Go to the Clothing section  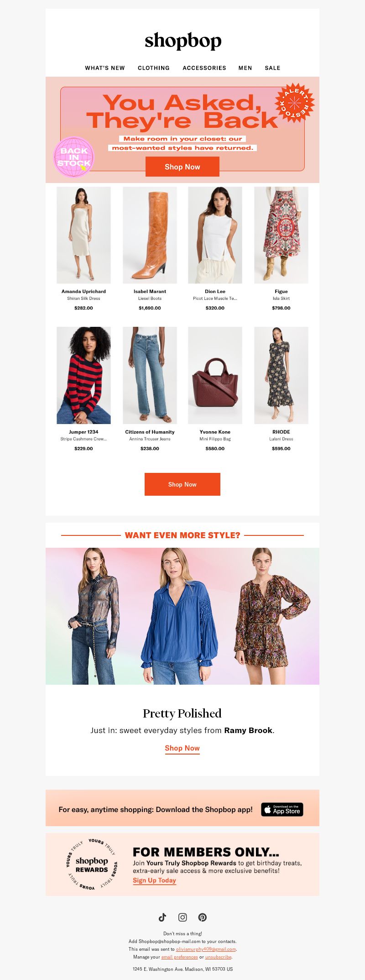(x=154, y=68)
